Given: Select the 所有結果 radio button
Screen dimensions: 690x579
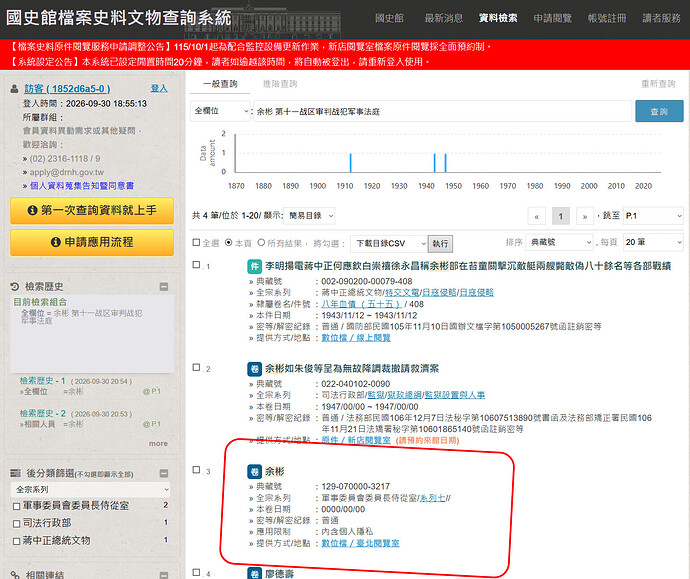Looking at the screenshot, I should [x=261, y=242].
